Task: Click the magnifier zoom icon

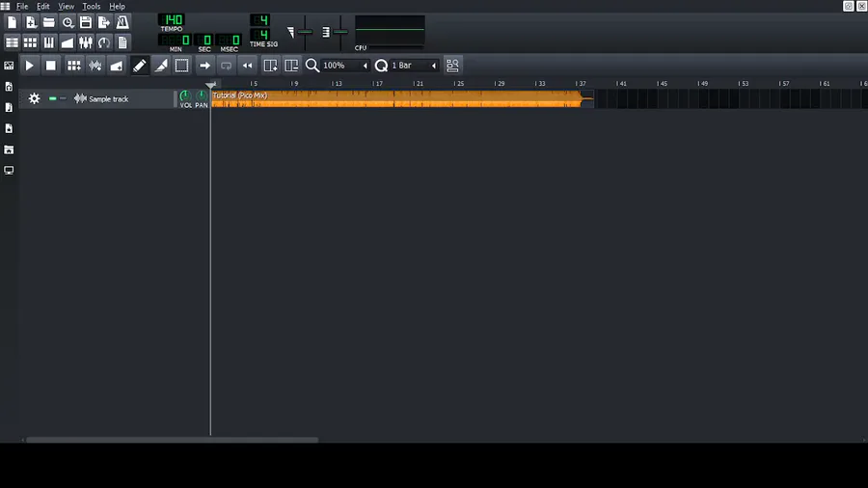Action: tap(312, 66)
